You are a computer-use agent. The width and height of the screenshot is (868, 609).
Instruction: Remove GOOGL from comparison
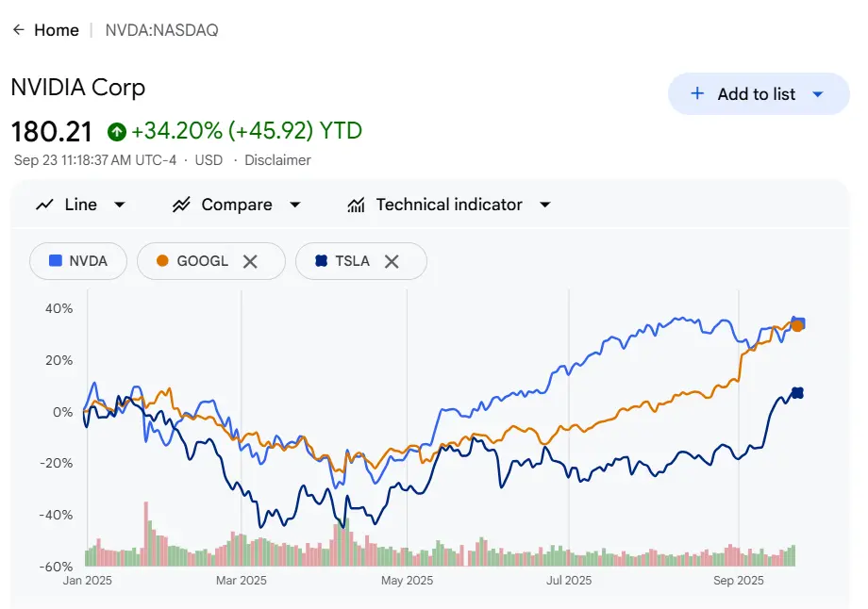click(250, 261)
